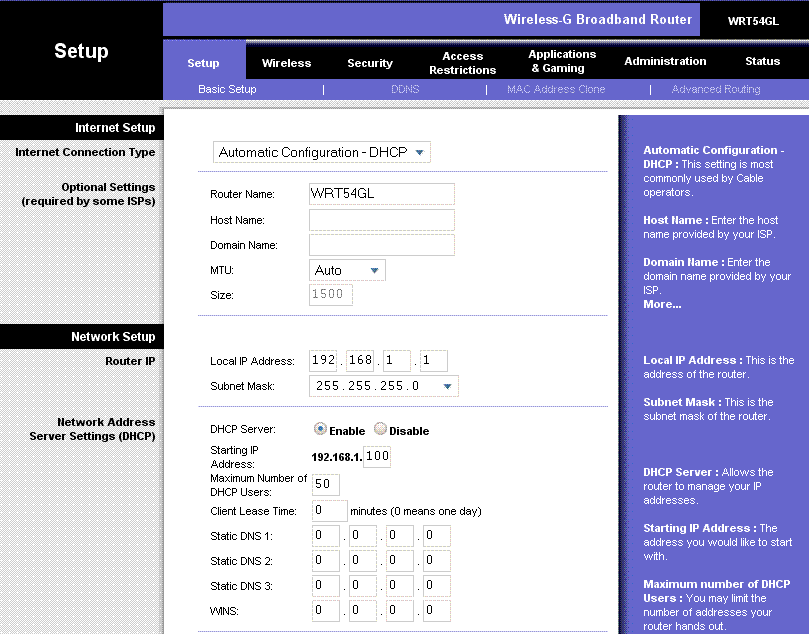Open the Status tab

click(762, 61)
